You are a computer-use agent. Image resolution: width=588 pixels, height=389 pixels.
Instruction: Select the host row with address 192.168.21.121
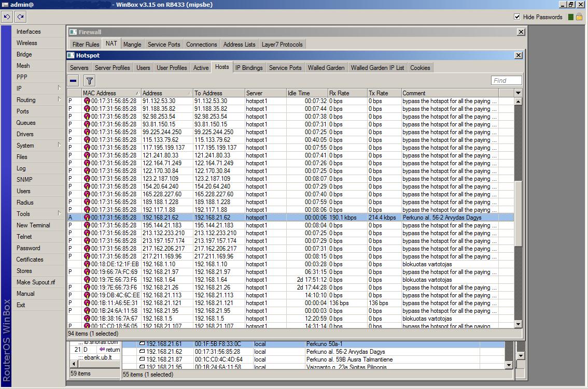pyautogui.click(x=290, y=303)
